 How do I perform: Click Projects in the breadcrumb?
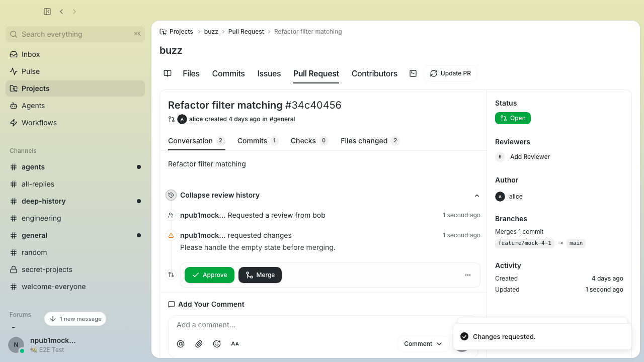click(x=181, y=32)
